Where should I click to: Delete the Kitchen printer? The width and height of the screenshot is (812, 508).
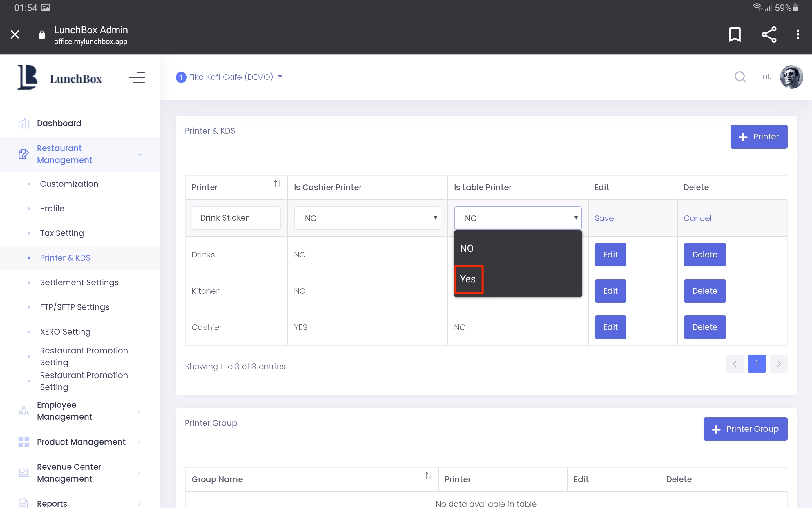(x=704, y=291)
